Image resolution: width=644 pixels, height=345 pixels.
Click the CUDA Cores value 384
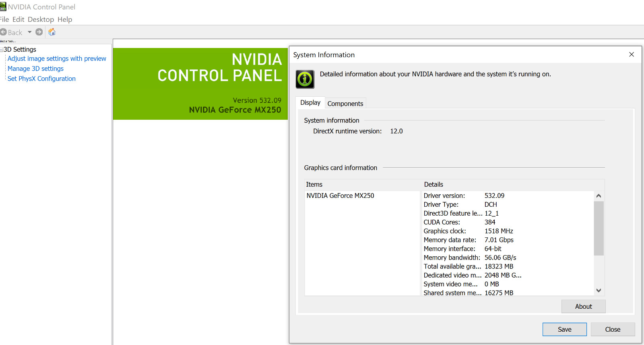point(490,222)
